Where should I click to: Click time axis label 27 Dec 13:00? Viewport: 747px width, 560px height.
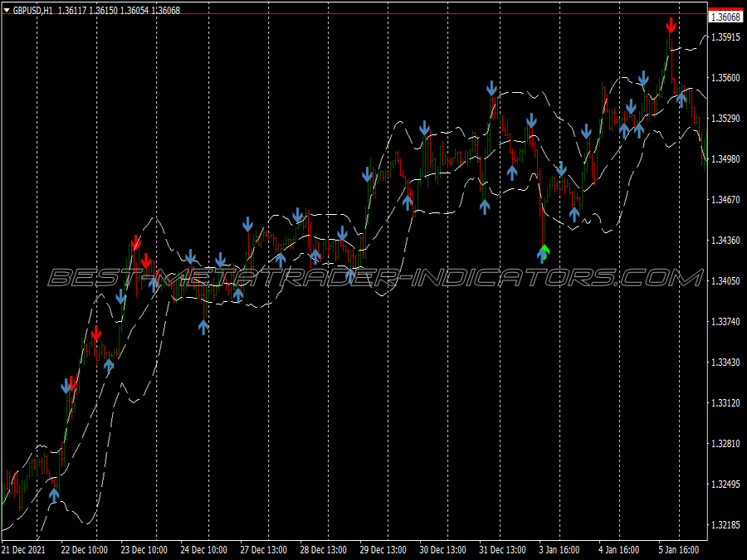[x=263, y=550]
